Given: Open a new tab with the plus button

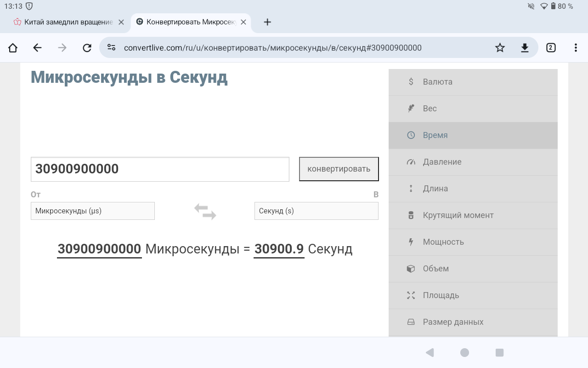Looking at the screenshot, I should (267, 22).
